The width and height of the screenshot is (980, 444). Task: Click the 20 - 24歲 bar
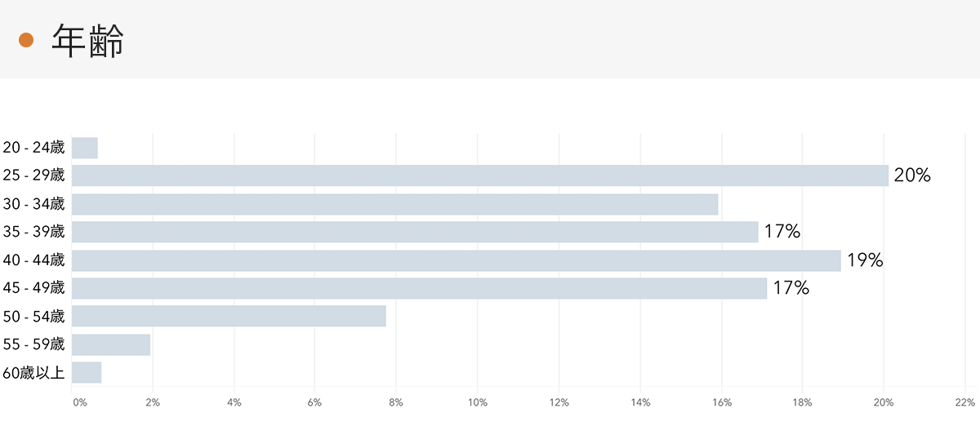pos(85,148)
